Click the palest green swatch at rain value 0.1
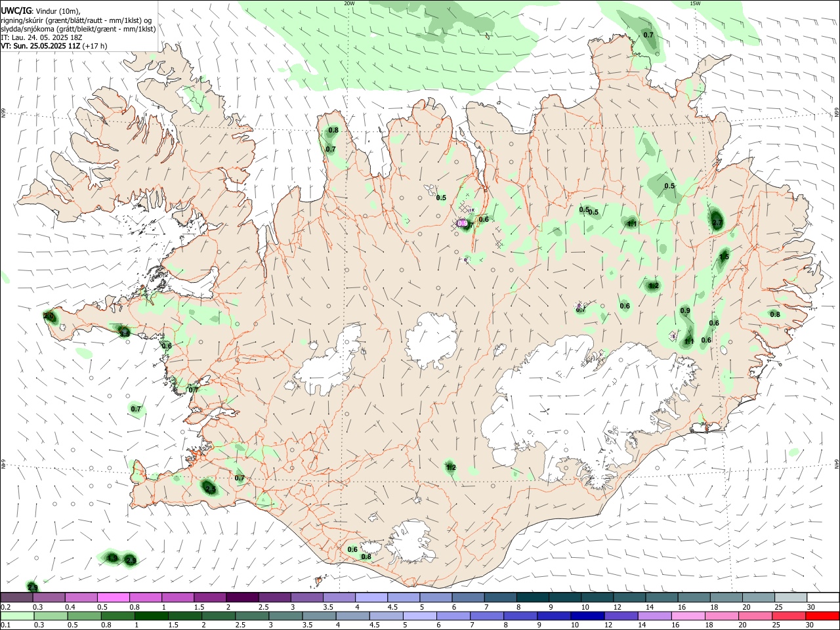The width and height of the screenshot is (840, 630). tap(16, 616)
